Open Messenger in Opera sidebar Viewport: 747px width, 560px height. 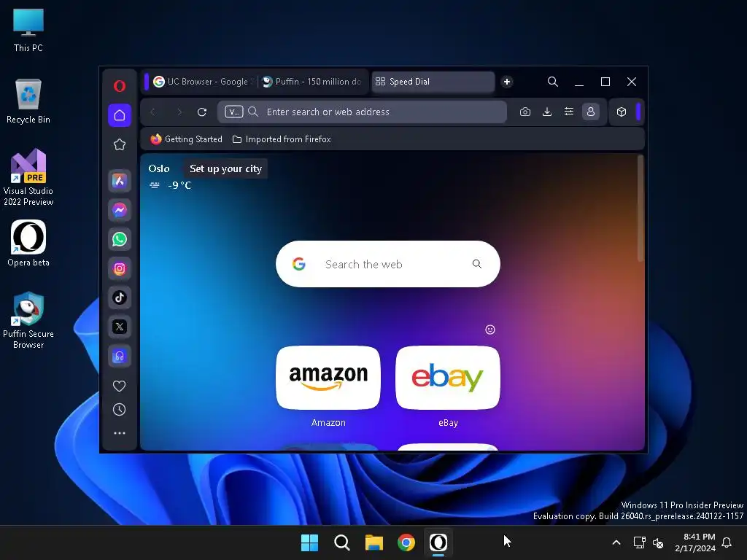[120, 210]
